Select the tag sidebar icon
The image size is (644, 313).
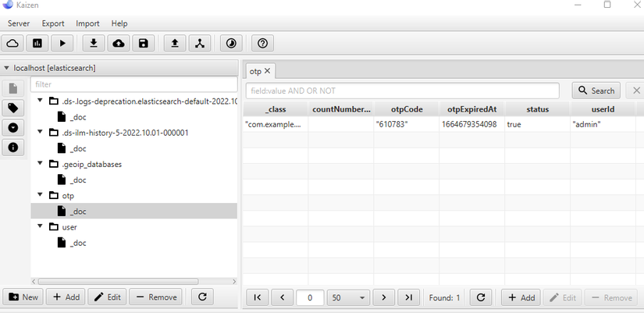13,108
